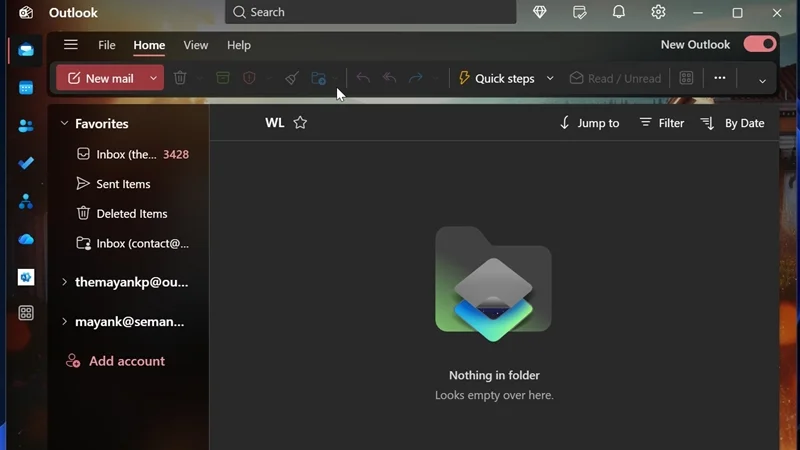Open Settings gear in title bar
The image size is (800, 450).
[658, 12]
